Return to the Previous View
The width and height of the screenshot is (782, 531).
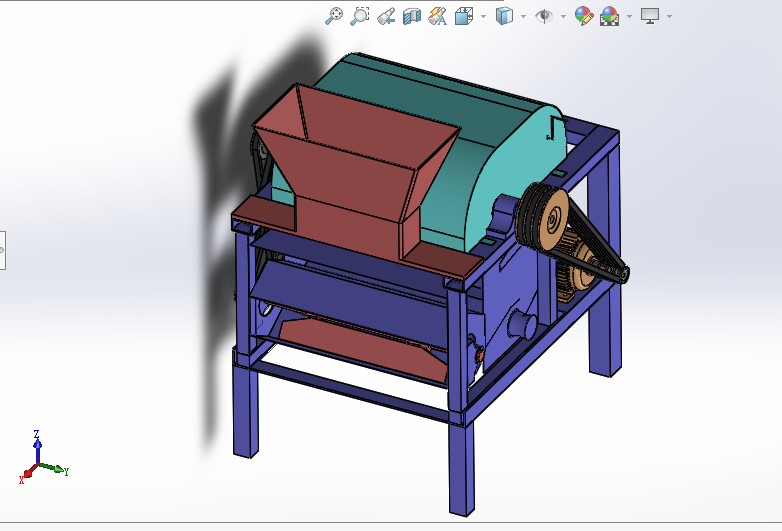[386, 16]
